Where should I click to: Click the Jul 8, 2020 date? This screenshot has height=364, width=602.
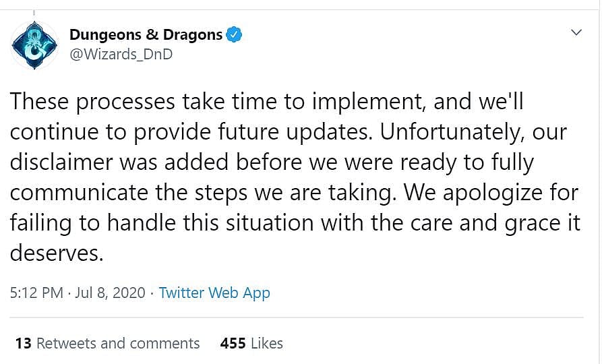coord(111,293)
